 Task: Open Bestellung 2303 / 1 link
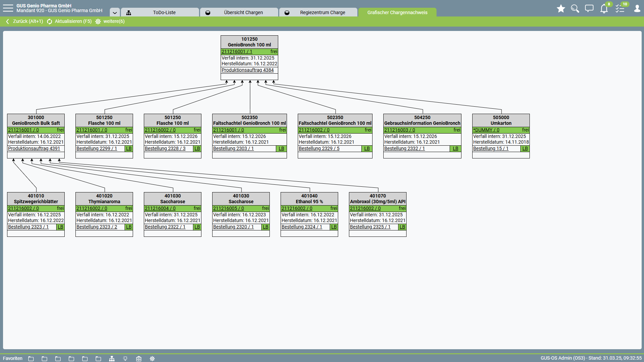point(233,148)
